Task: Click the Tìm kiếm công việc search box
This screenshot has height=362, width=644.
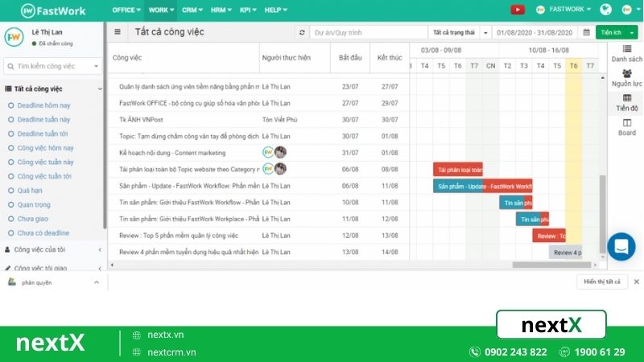Action: tap(52, 66)
